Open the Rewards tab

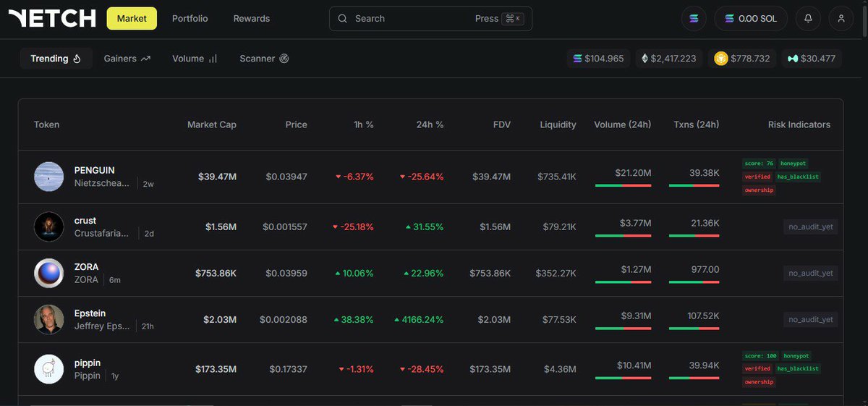252,18
